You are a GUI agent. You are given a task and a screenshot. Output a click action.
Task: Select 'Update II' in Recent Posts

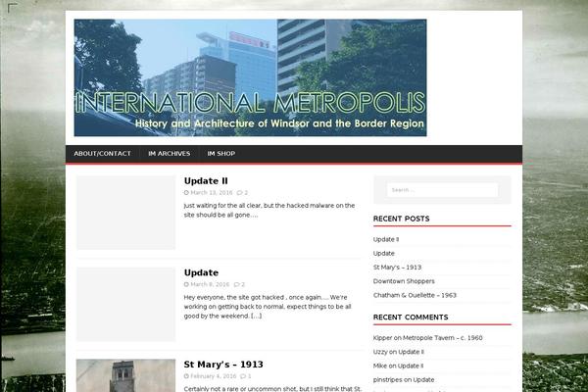[x=386, y=239]
